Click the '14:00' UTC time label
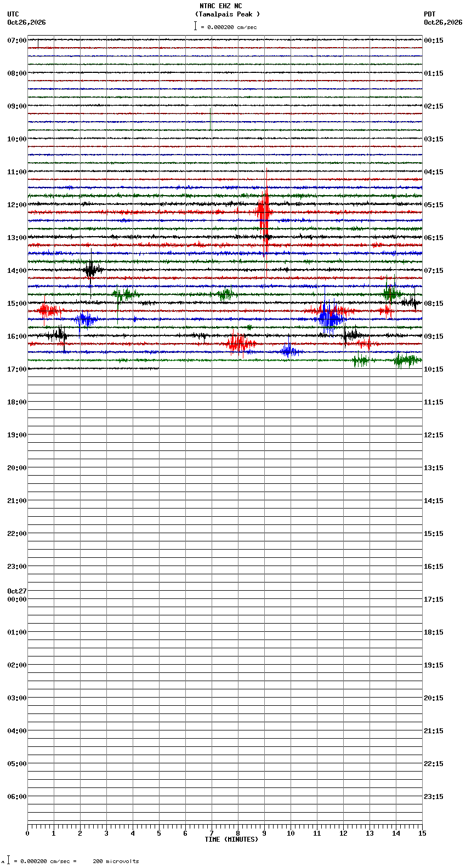This screenshot has height=868, width=466. 17,271
